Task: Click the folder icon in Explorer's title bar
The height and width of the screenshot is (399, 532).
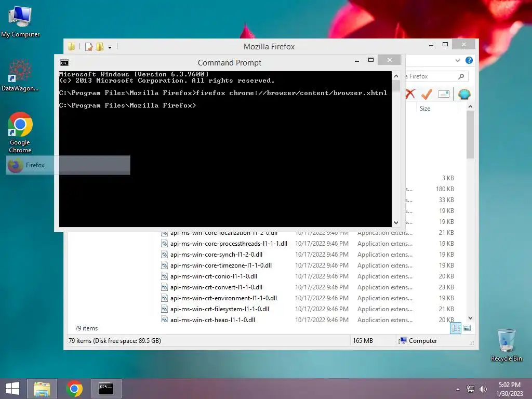Action: click(x=71, y=46)
